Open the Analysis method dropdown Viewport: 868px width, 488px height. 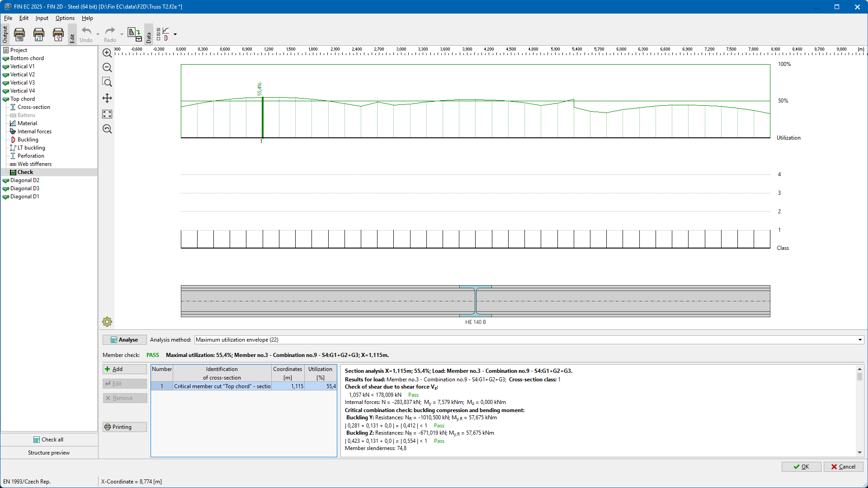(x=860, y=340)
